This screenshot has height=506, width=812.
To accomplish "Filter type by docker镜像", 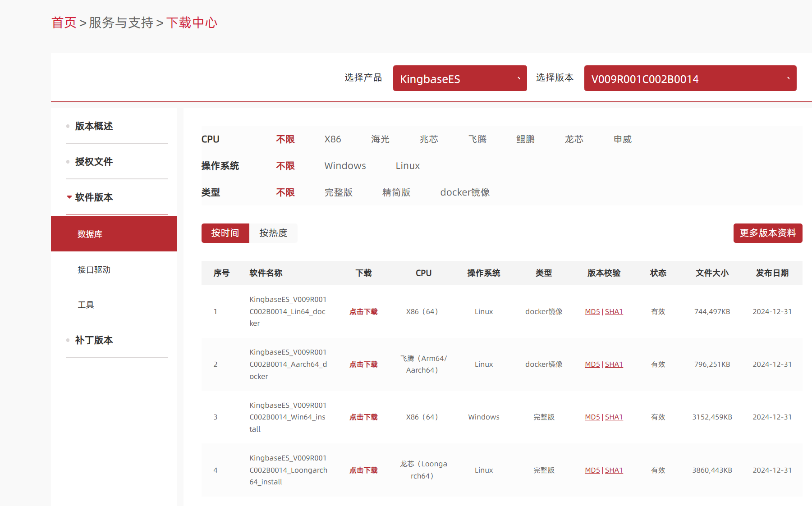I will click(x=465, y=192).
